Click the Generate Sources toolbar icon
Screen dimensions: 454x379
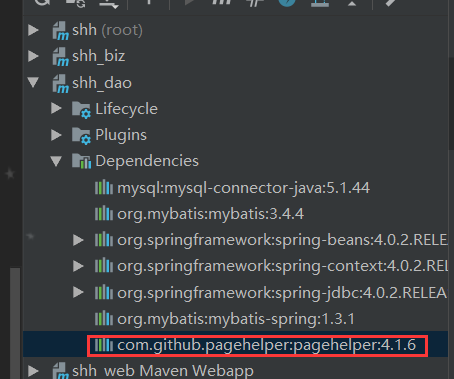[76, 3]
